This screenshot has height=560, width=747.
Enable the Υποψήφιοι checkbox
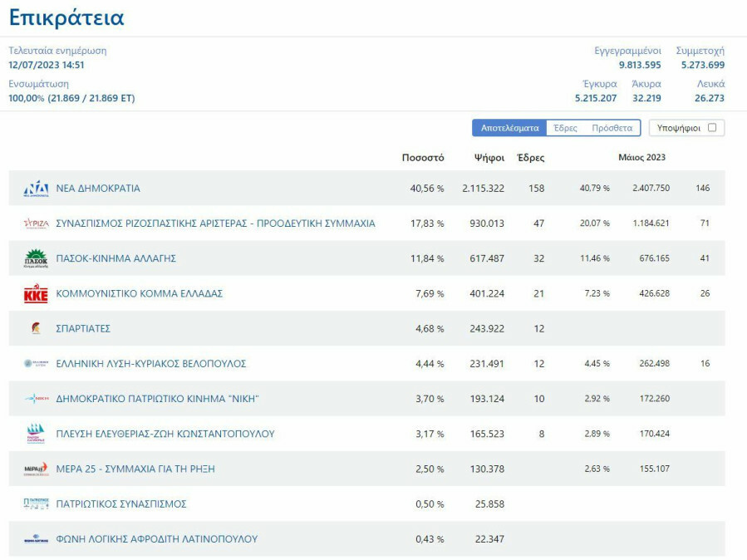pos(711,128)
